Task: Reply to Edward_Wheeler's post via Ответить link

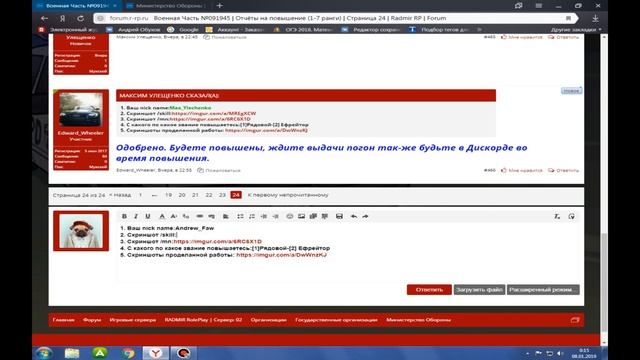Action: click(x=564, y=170)
